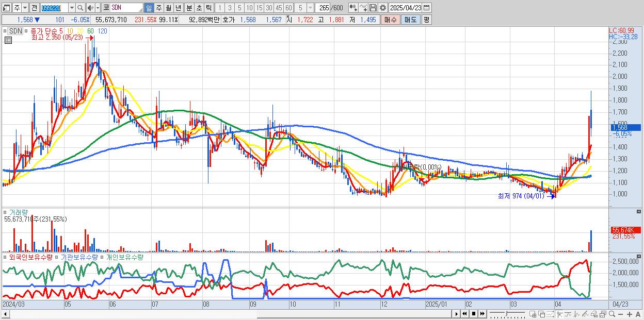
Task: Click the save diskette icon
Action: click(373, 8)
